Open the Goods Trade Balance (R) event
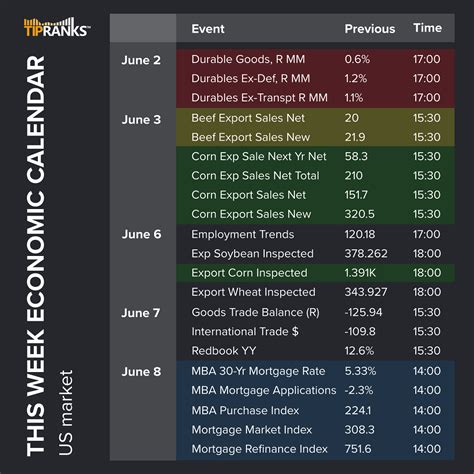Screen dimensions: 474x474 (x=255, y=312)
